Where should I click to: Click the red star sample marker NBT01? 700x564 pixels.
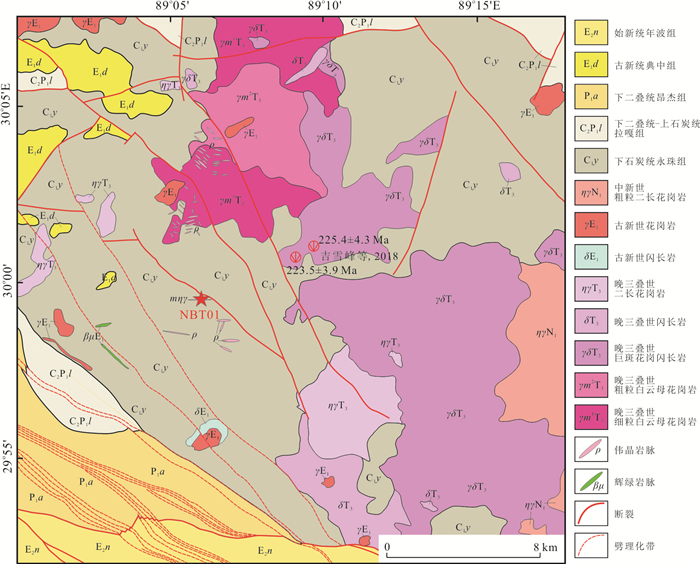201,299
